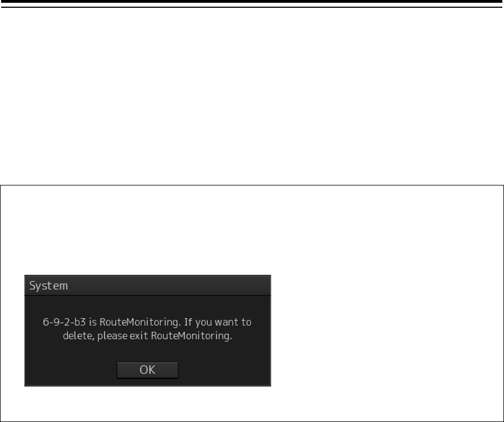Click the white figure area right of dialog
This screenshot has width=504, height=422.
[387, 330]
